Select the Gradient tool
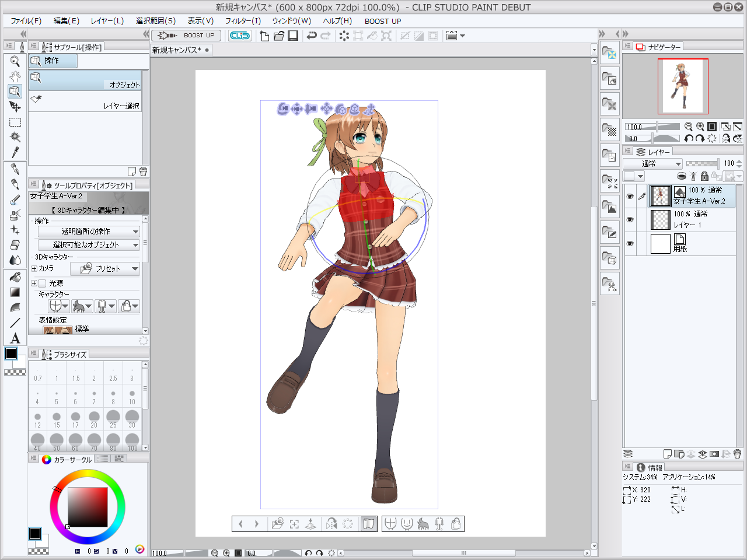The height and width of the screenshot is (560, 747). 15,292
